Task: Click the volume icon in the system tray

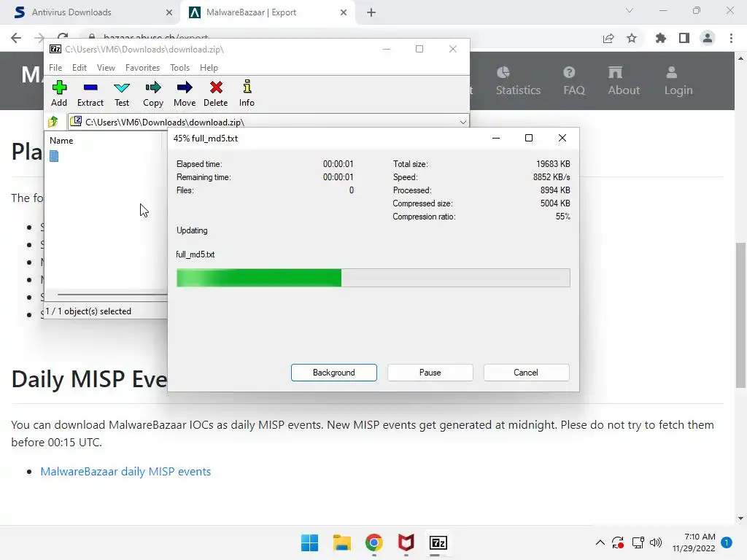Action: [x=656, y=542]
